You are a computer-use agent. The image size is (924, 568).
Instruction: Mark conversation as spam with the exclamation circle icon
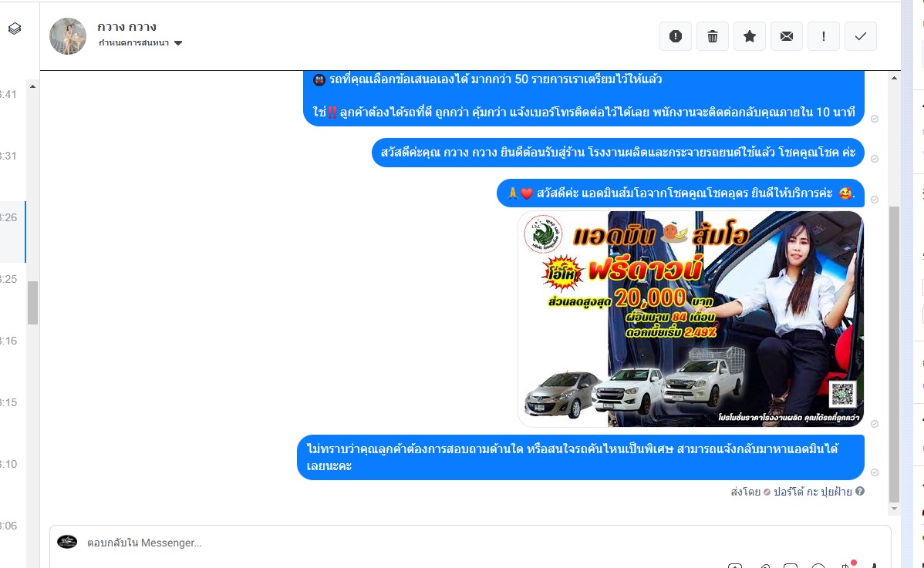pos(676,36)
